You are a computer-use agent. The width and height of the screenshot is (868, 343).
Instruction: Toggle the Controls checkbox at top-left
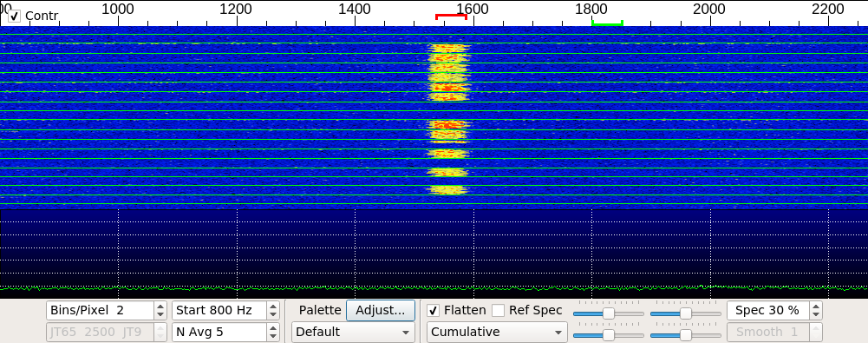(x=15, y=16)
